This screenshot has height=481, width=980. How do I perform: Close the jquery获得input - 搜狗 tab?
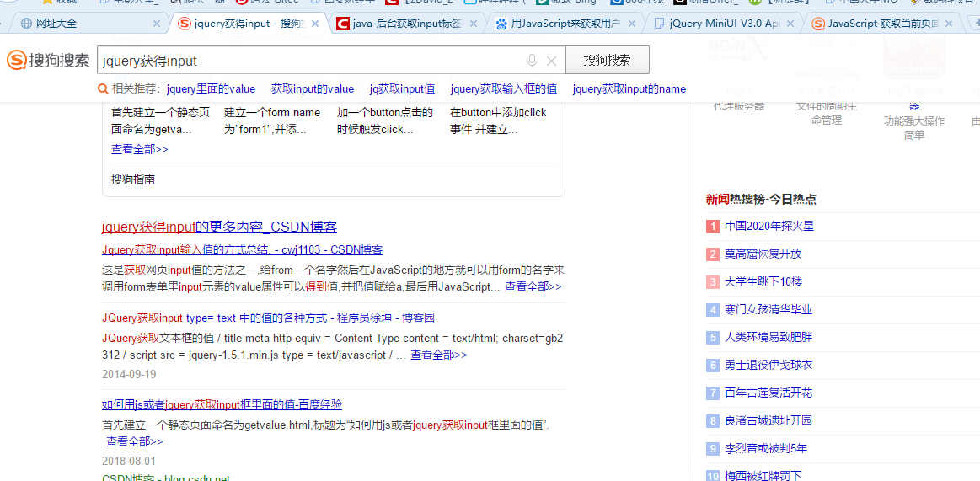tap(315, 24)
